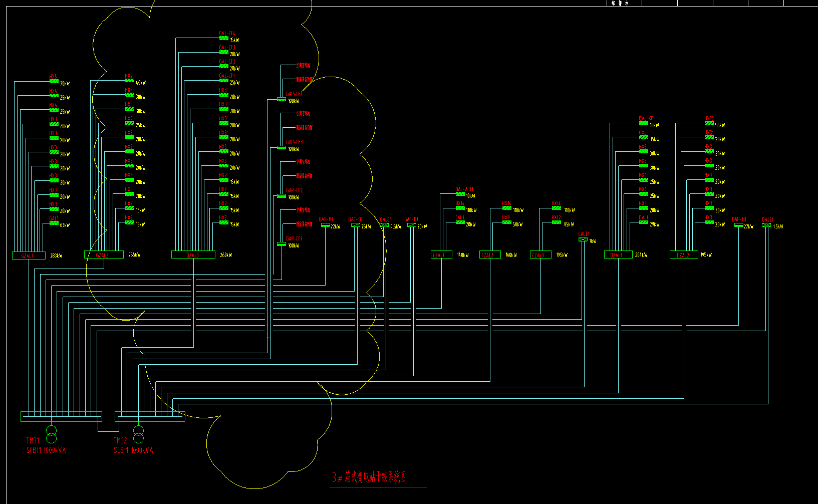Pick the GAT-DT elevator panel symbol
The height and width of the screenshot is (504, 818).
pyautogui.click(x=356, y=225)
